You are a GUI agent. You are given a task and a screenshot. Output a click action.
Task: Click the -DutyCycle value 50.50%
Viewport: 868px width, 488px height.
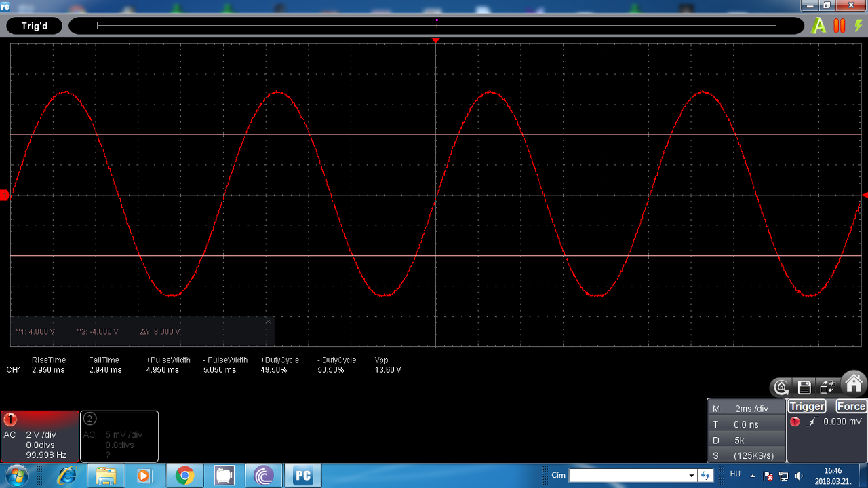[331, 370]
